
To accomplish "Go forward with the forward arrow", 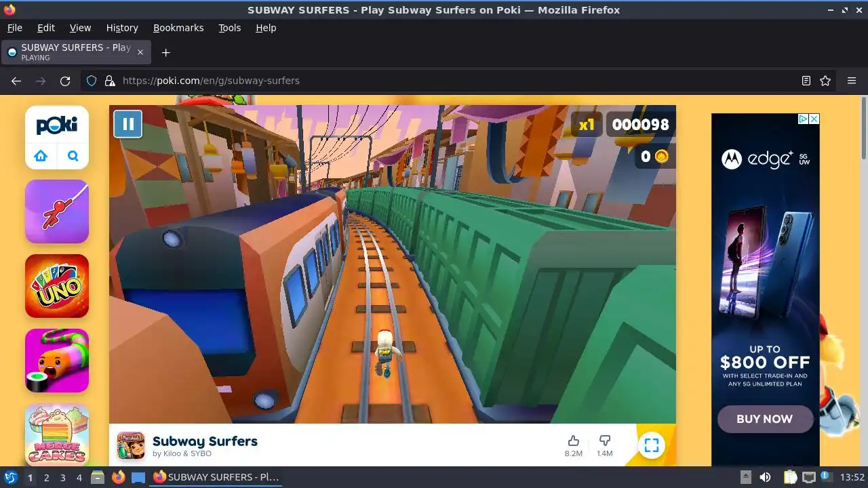I will pyautogui.click(x=41, y=81).
